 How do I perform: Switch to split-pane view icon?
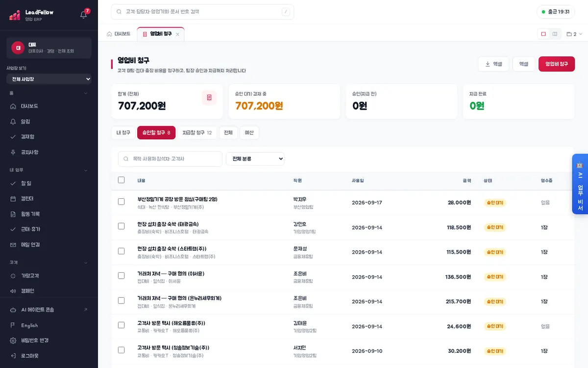click(555, 34)
